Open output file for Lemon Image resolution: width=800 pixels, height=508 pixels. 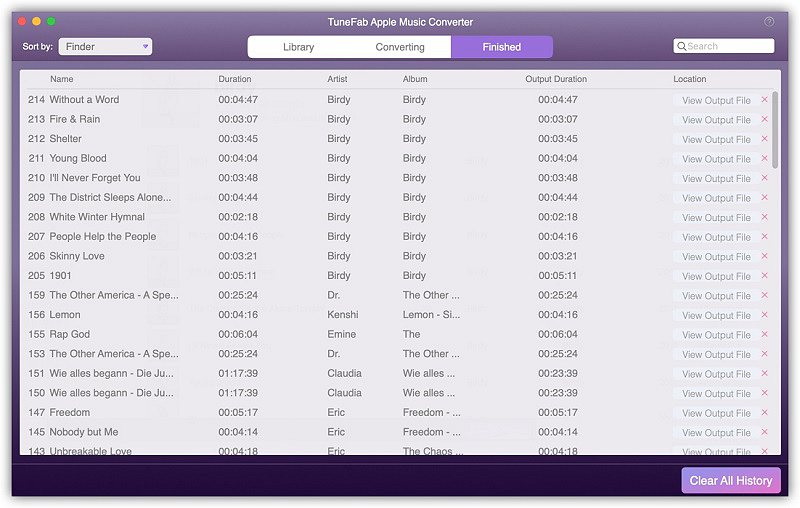(x=716, y=316)
